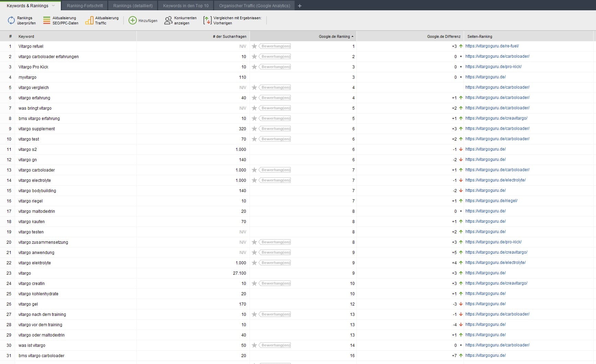Click the Aktualisierung SEO/PPC-Daten icon
The width and height of the screenshot is (596, 364).
[x=47, y=21]
